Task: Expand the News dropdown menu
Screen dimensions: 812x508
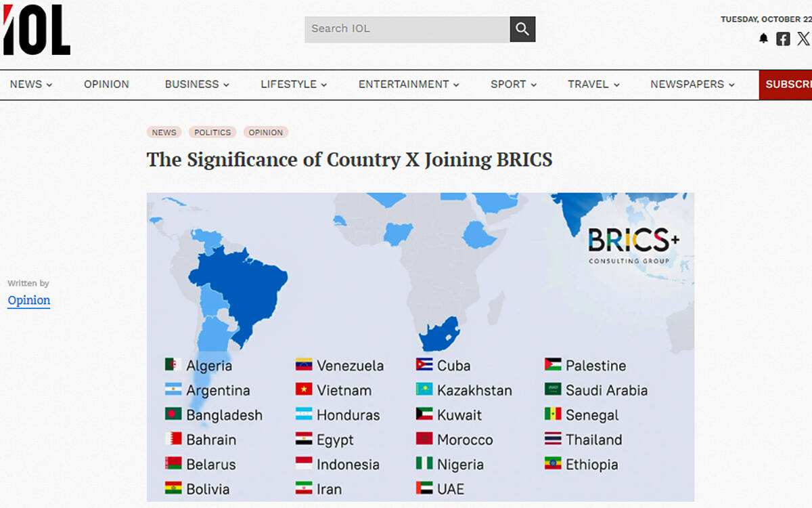Action: pyautogui.click(x=30, y=85)
